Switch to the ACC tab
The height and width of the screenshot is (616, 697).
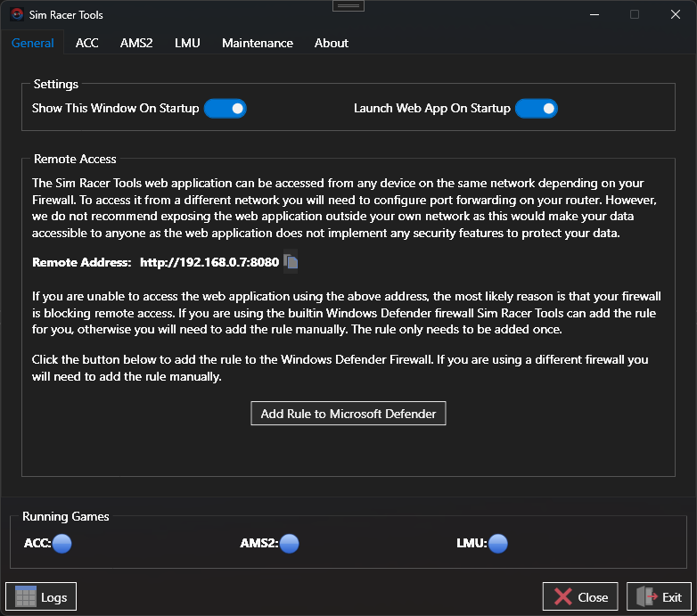tap(87, 43)
